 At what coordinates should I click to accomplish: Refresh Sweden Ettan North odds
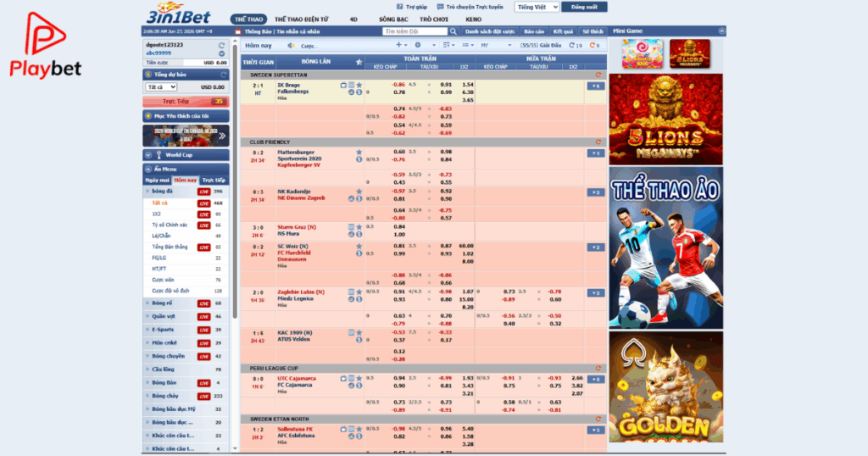point(598,419)
